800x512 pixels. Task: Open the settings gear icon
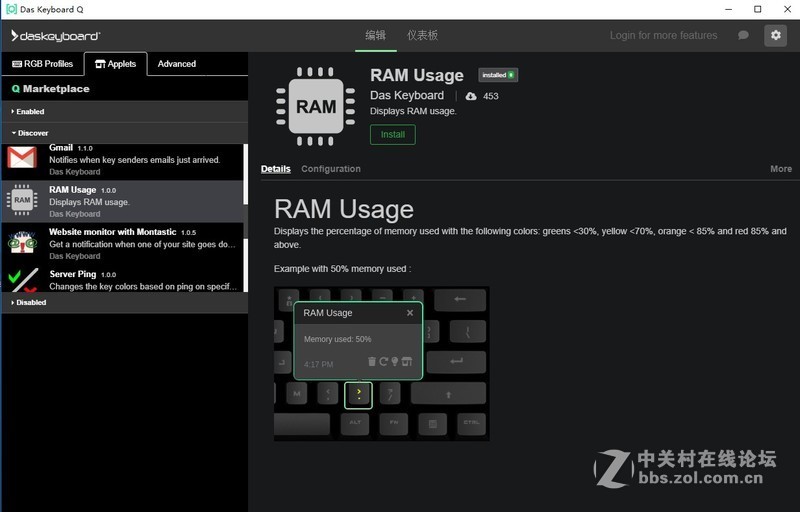775,35
